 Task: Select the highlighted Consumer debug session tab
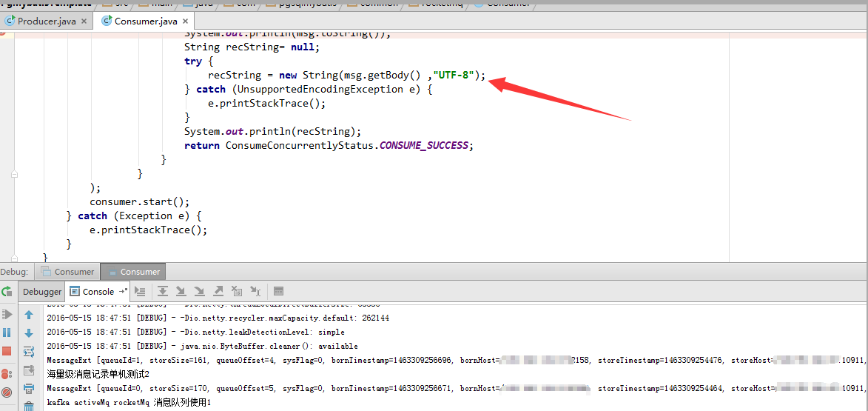coord(133,272)
